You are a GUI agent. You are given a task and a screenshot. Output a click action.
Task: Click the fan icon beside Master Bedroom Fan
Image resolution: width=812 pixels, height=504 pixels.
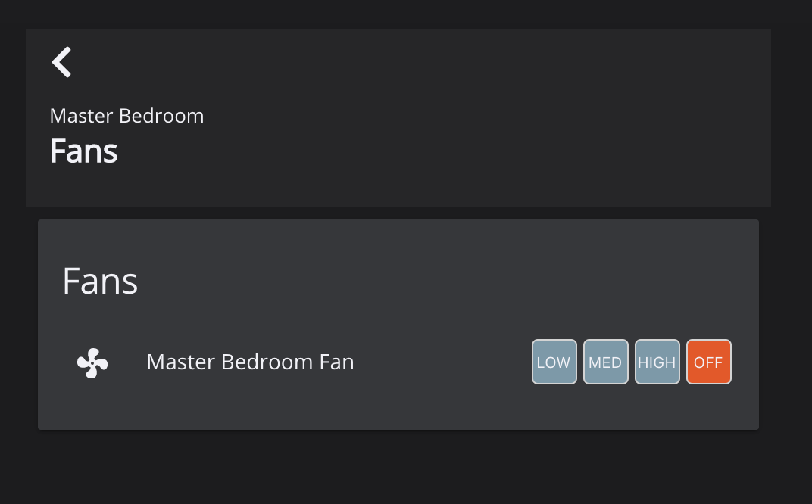92,362
